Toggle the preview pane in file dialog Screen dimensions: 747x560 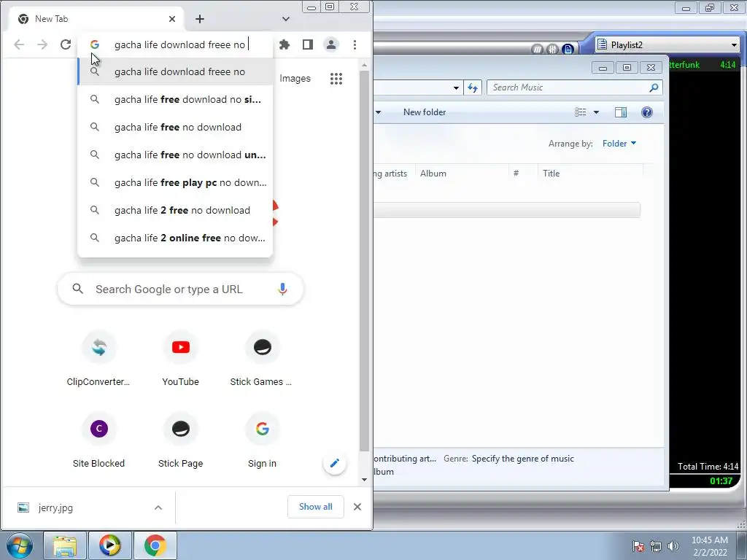(620, 112)
